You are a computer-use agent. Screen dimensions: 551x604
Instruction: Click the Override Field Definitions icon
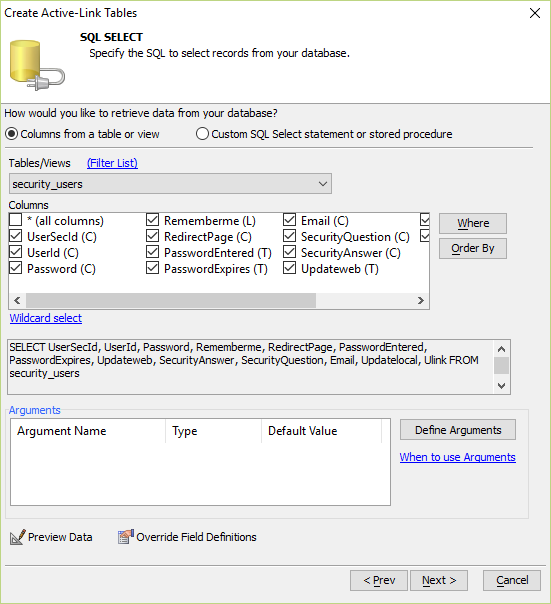coord(126,537)
